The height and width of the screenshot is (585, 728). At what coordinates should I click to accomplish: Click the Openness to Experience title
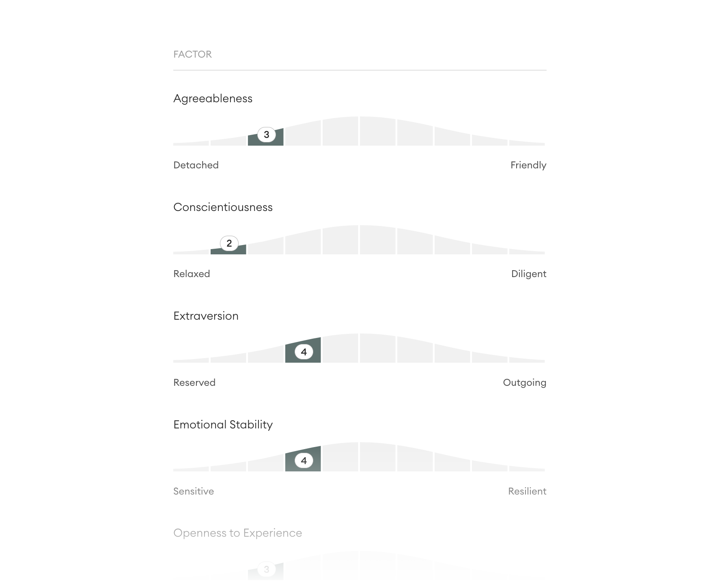(237, 533)
